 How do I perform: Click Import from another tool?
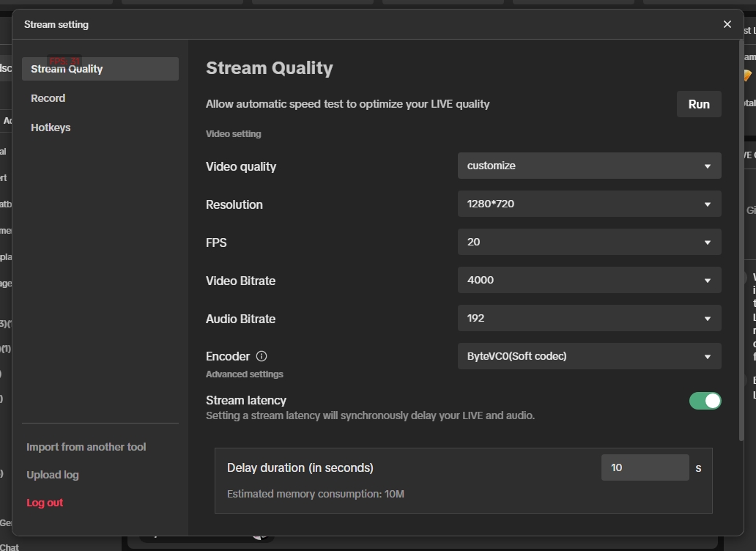(86, 446)
